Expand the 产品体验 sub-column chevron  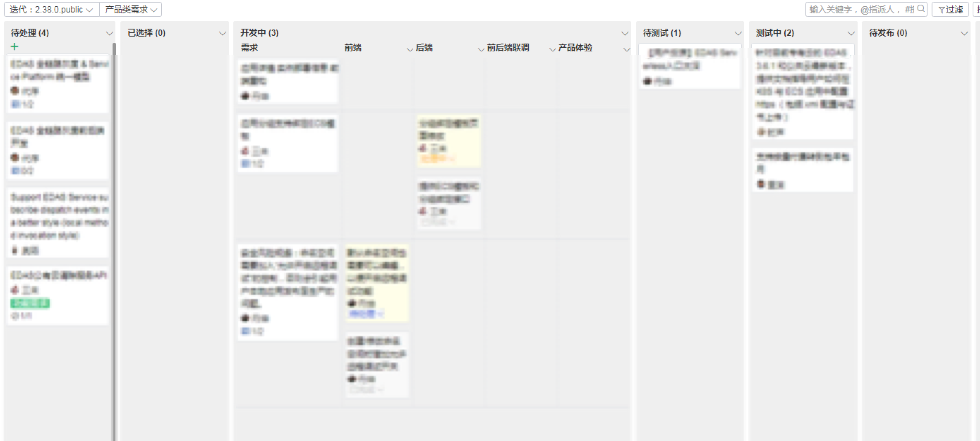coord(626,49)
